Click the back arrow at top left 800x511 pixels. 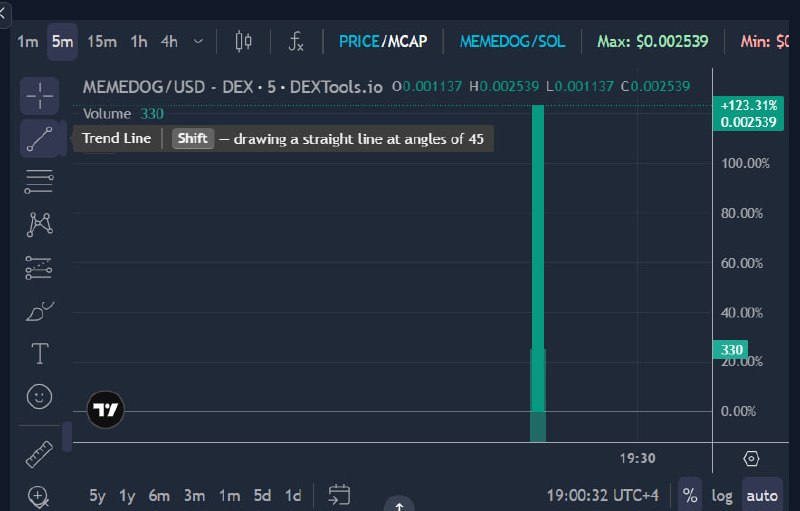(3, 12)
